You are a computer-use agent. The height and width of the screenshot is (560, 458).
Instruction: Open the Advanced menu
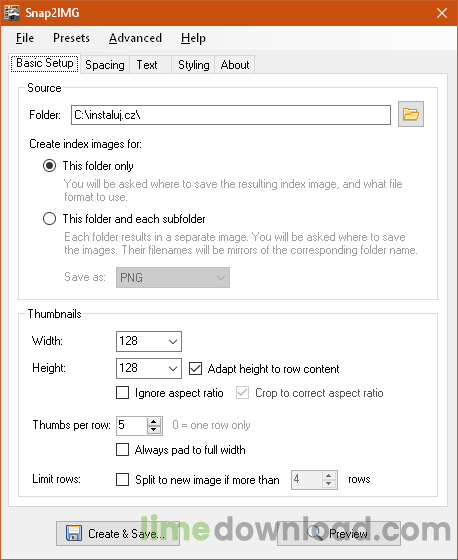coord(135,38)
